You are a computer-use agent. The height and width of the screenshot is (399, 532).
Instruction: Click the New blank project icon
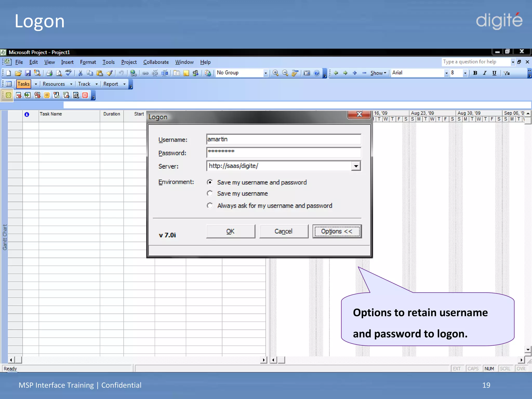tap(8, 73)
